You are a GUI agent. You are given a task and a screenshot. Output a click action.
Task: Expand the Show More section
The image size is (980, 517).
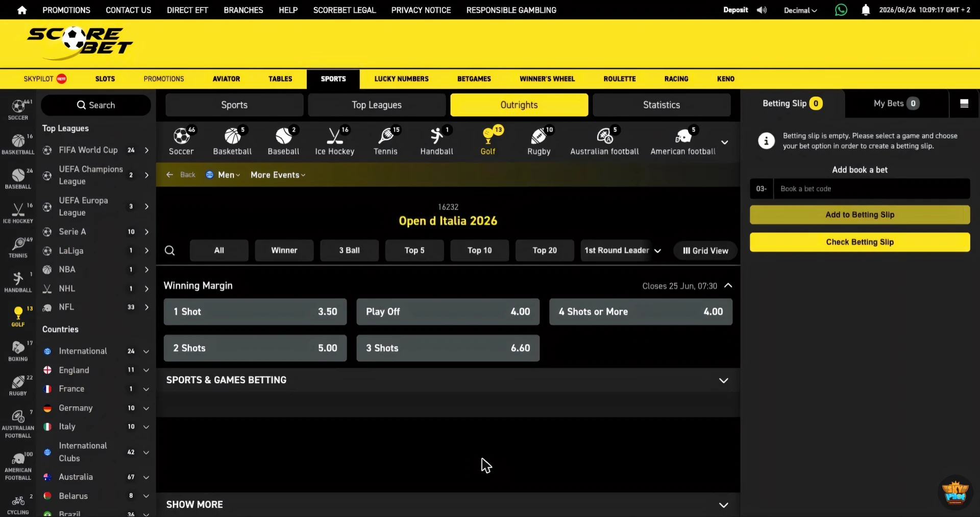click(448, 505)
